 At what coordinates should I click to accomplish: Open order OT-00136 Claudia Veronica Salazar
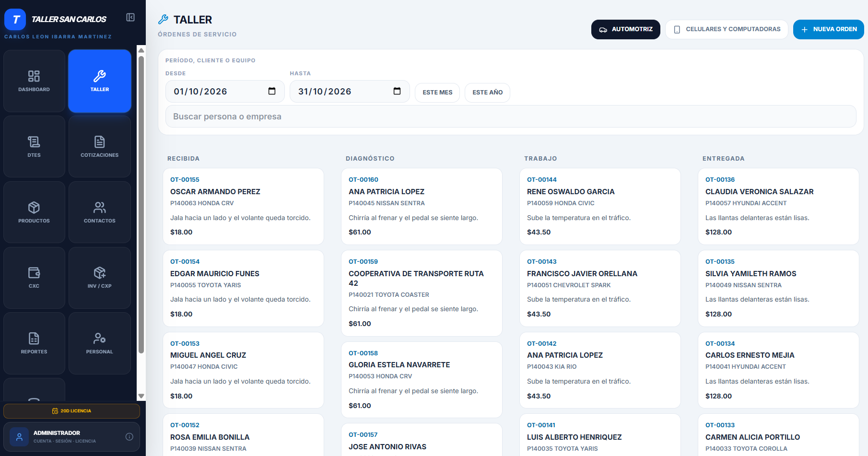click(x=778, y=206)
